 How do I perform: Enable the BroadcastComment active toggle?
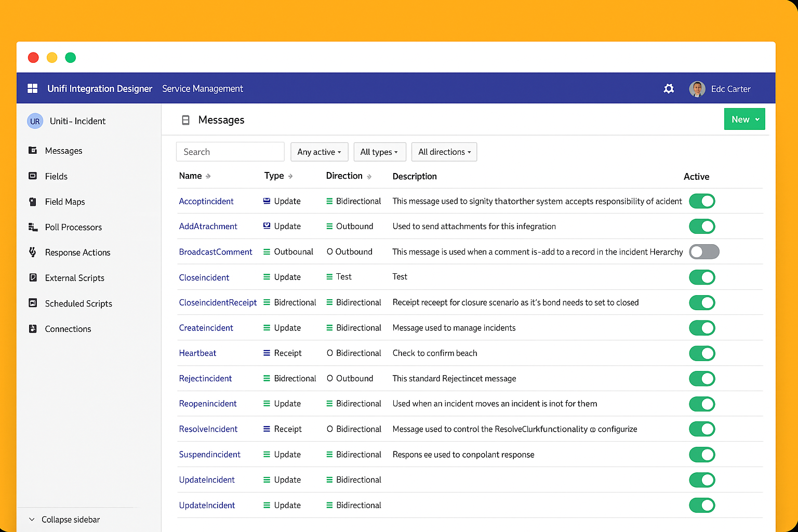coord(703,252)
